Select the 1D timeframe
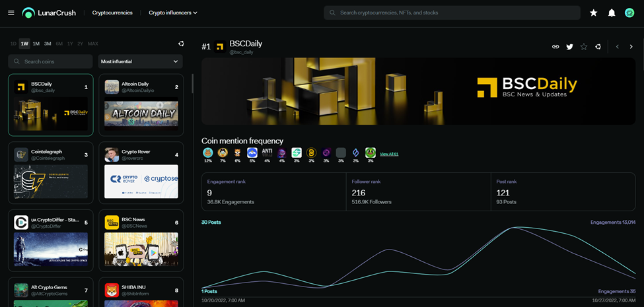The width and height of the screenshot is (644, 307). [x=14, y=44]
